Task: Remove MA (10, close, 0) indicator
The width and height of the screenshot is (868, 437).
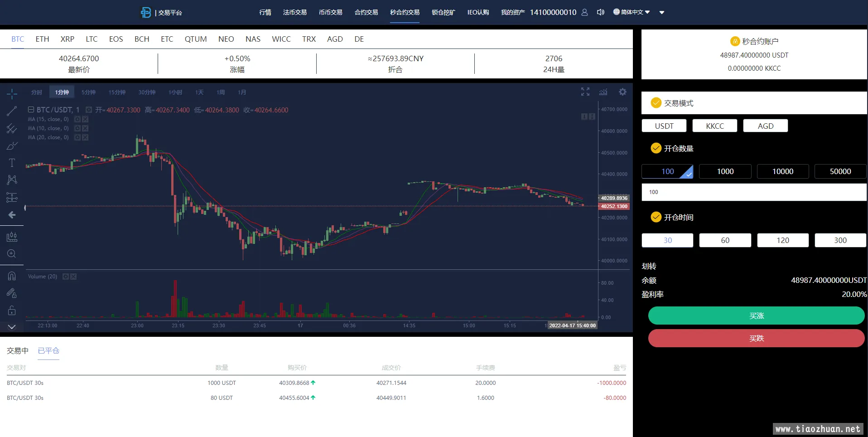Action: pyautogui.click(x=85, y=128)
